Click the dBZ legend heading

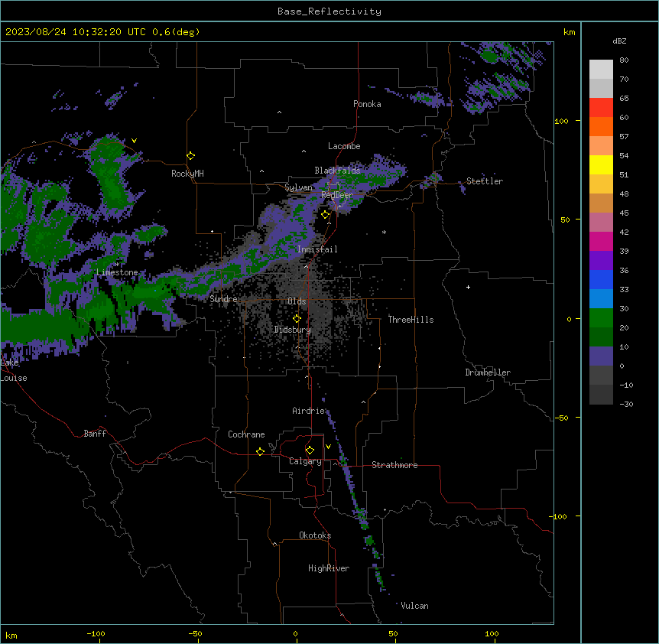pos(619,41)
